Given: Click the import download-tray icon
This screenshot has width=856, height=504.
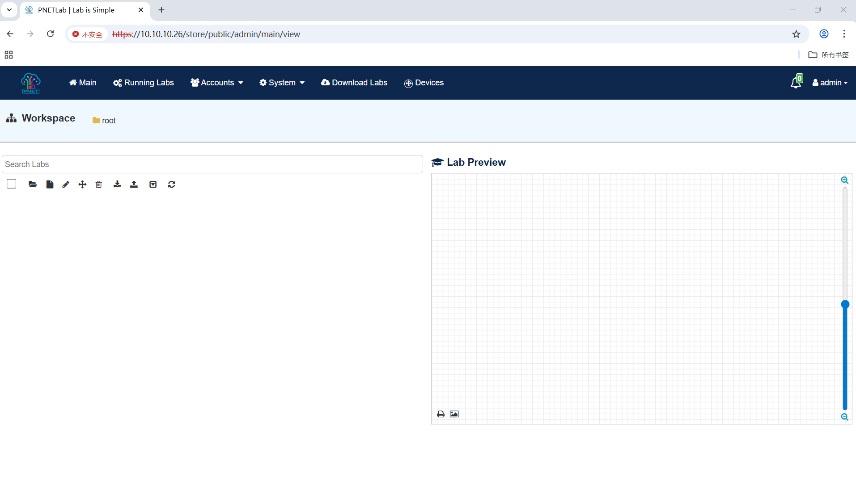Looking at the screenshot, I should point(117,185).
